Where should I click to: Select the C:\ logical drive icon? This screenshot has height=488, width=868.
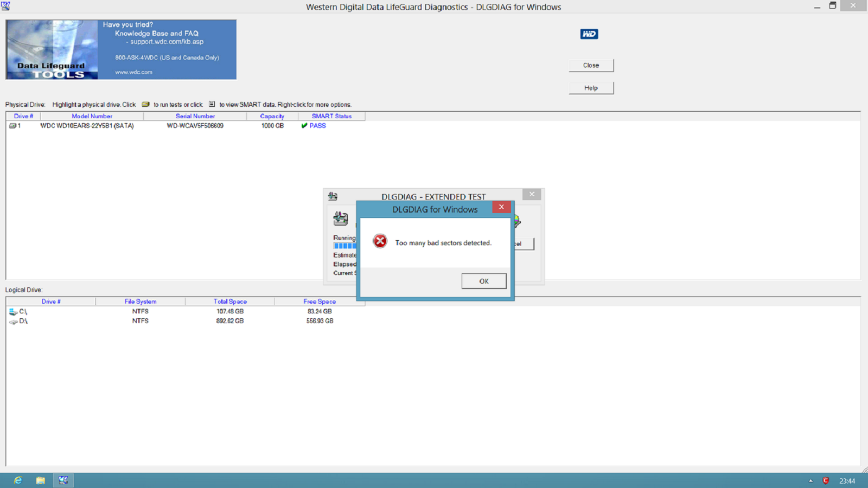point(13,312)
